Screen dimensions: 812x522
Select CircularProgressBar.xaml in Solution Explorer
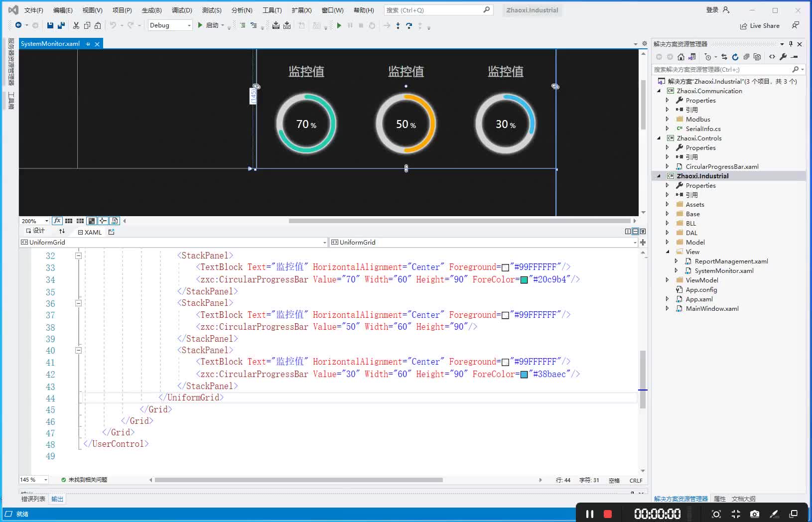[x=722, y=166]
